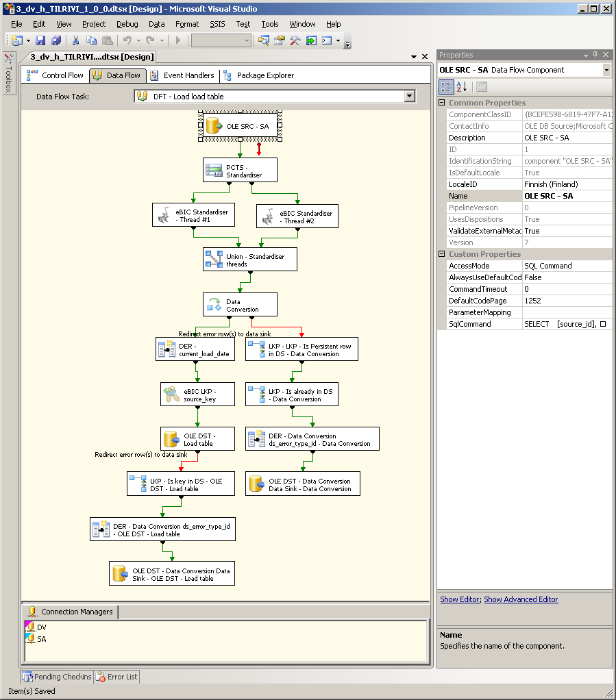Select OLE DST - Load table component
Image resolution: width=616 pixels, height=700 pixels.
(x=197, y=439)
